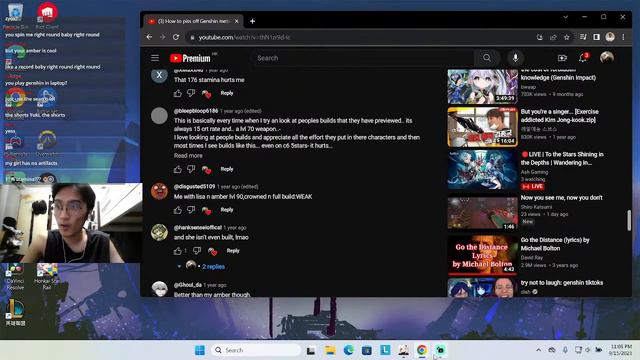Reply to the @hanksenseiofficial comment
Image resolution: width=640 pixels, height=360 pixels.
(233, 251)
